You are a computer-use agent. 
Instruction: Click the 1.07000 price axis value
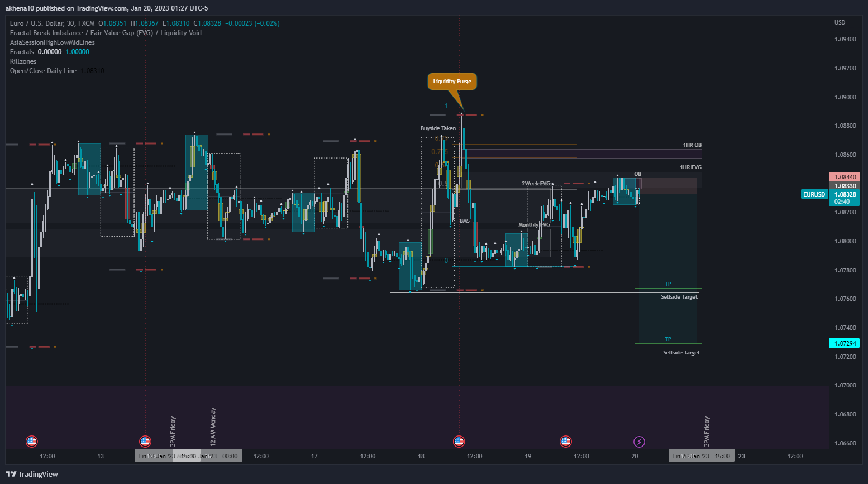point(845,385)
